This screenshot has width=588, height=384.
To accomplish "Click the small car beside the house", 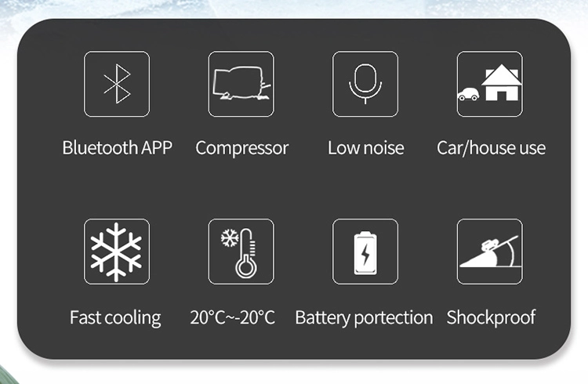I will 468,94.
